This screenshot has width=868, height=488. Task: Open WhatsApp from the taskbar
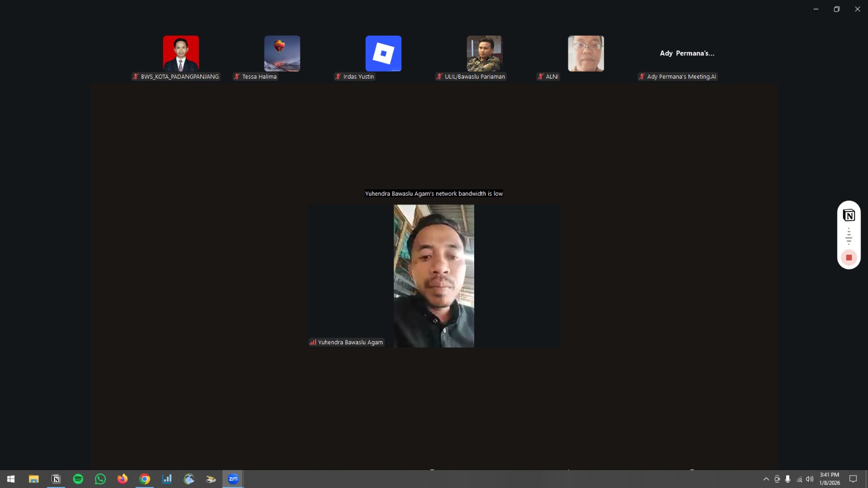coord(100,479)
